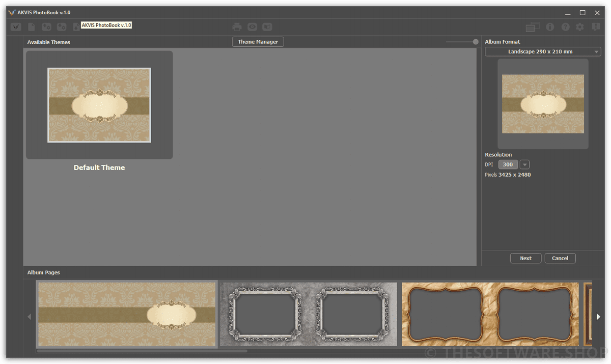The image size is (611, 364).
Task: Click the overlapping windows icon in toolbar
Action: click(x=533, y=27)
